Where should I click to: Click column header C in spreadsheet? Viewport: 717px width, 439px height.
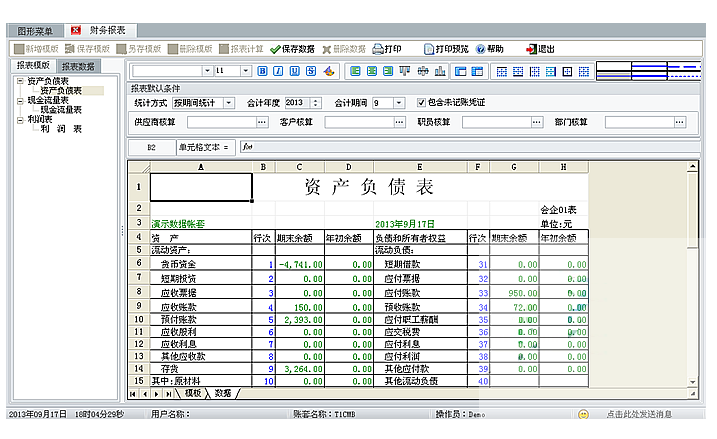300,167
